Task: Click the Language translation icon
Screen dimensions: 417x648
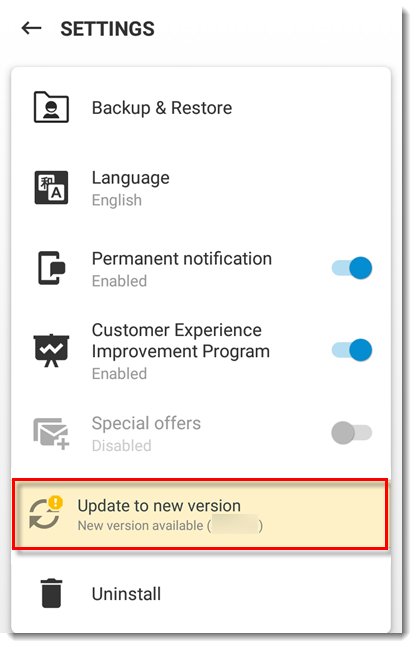Action: pyautogui.click(x=51, y=188)
